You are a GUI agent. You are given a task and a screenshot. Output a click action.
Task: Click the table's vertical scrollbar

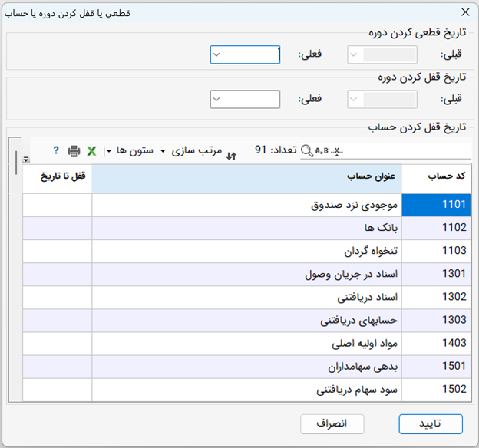16,268
